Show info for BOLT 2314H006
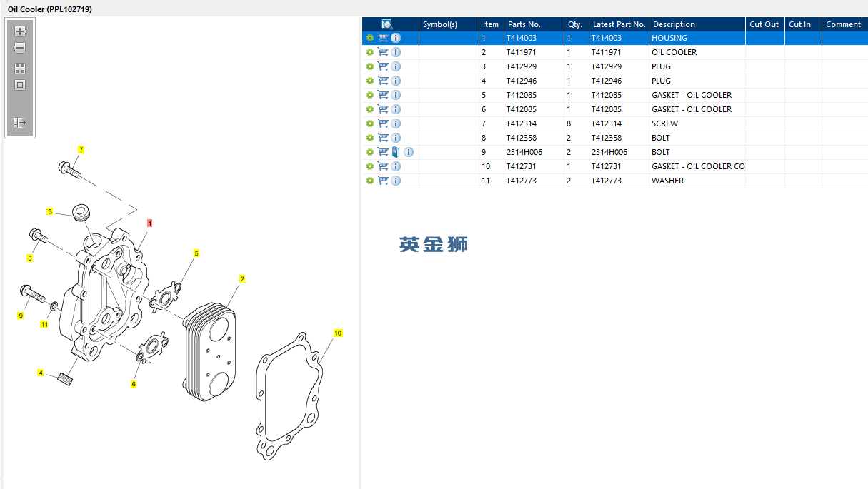This screenshot has height=489, width=868. click(409, 152)
